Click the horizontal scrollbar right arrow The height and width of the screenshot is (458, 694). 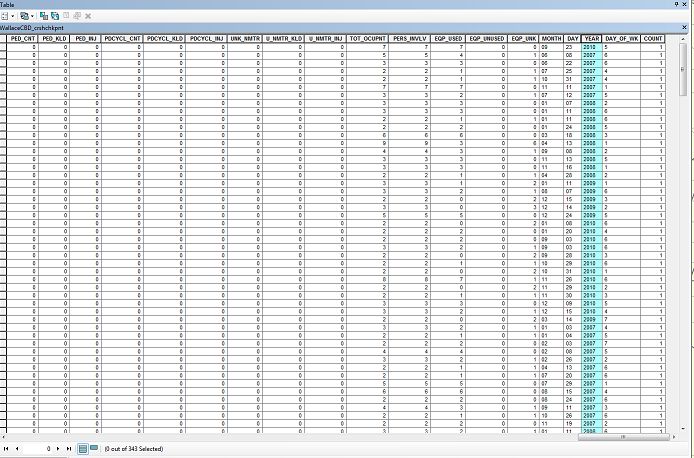674,437
